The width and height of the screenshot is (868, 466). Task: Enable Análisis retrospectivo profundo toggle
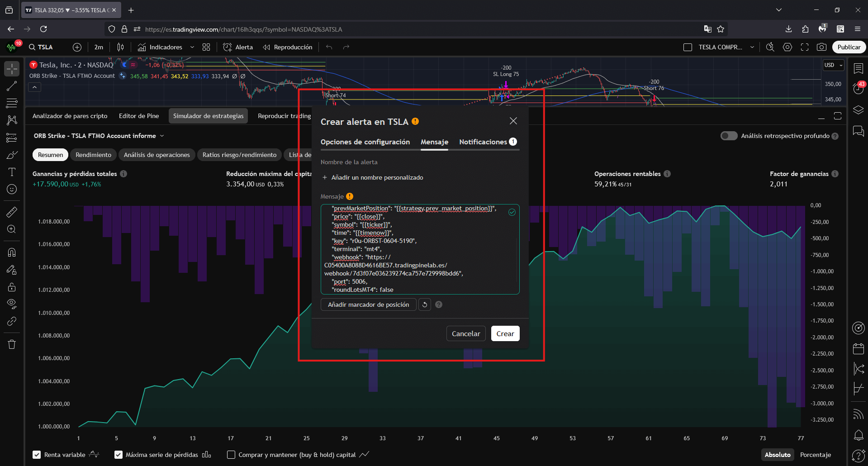point(729,136)
